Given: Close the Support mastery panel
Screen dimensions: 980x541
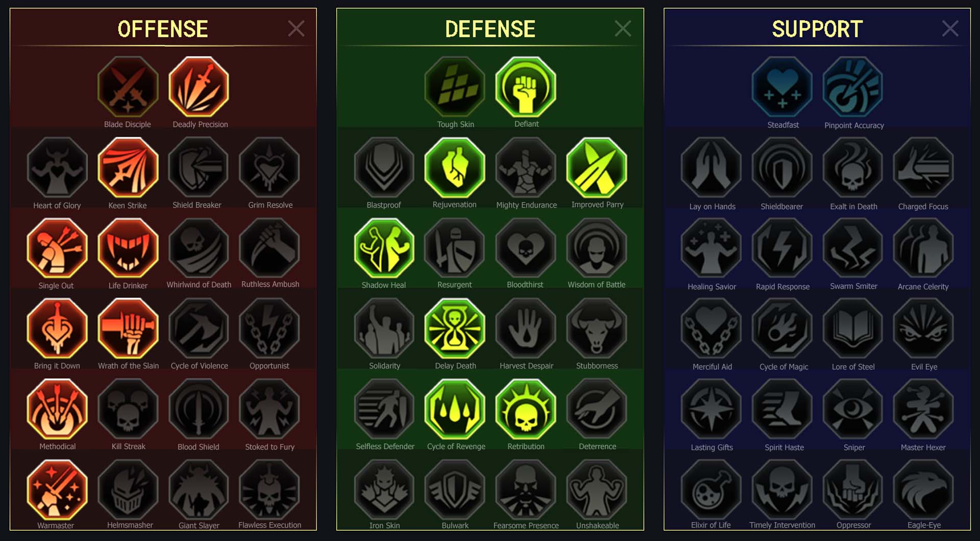Looking at the screenshot, I should pos(950,29).
